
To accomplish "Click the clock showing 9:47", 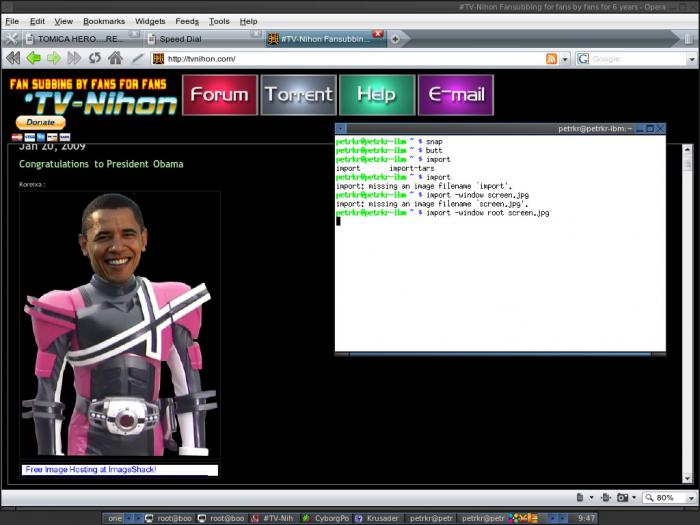I will [586, 518].
